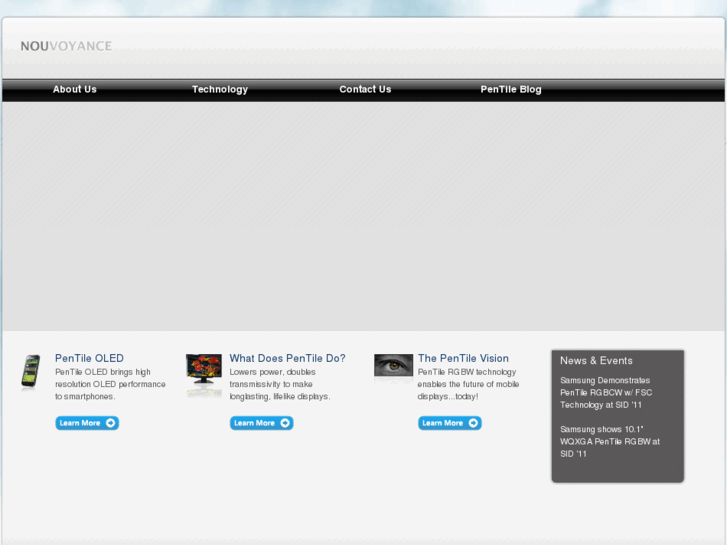Open The PenTile Vision heading link
Viewport: 727px width, 545px height.
click(x=463, y=358)
